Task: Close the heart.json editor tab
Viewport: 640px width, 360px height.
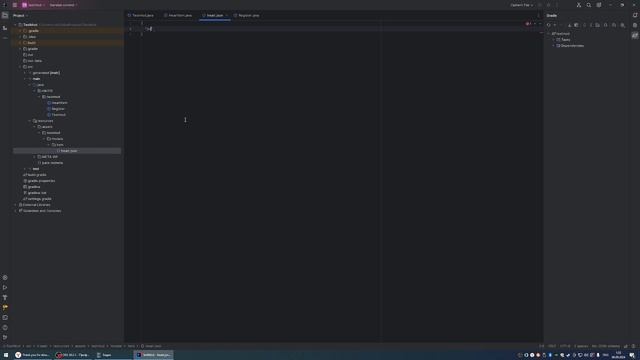Action: [x=227, y=16]
